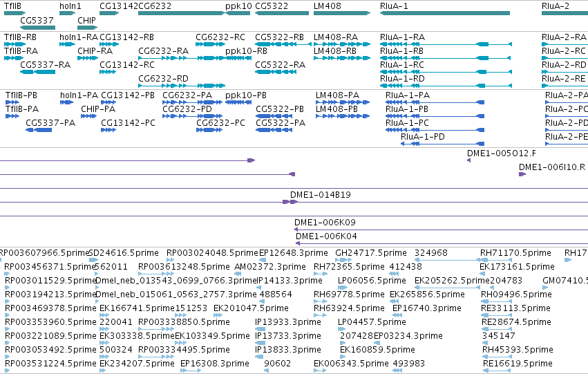588x374 pixels.
Task: Click EST feature 488564
Action: click(x=263, y=301)
